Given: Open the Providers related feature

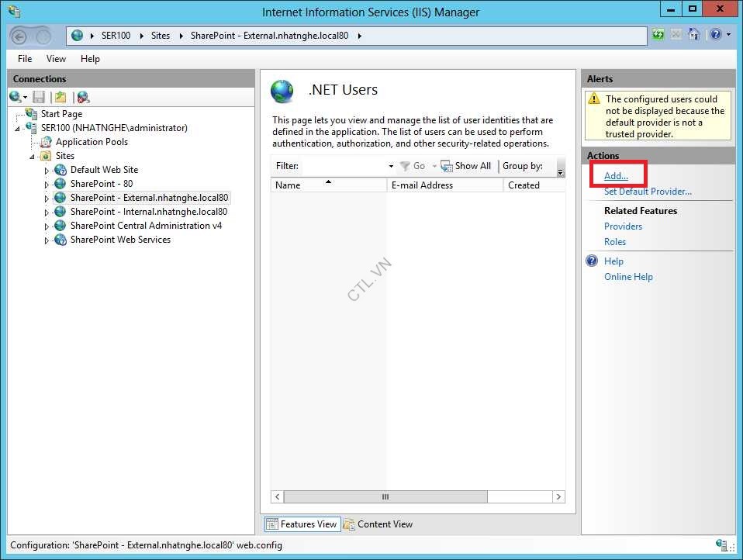Looking at the screenshot, I should tap(624, 226).
